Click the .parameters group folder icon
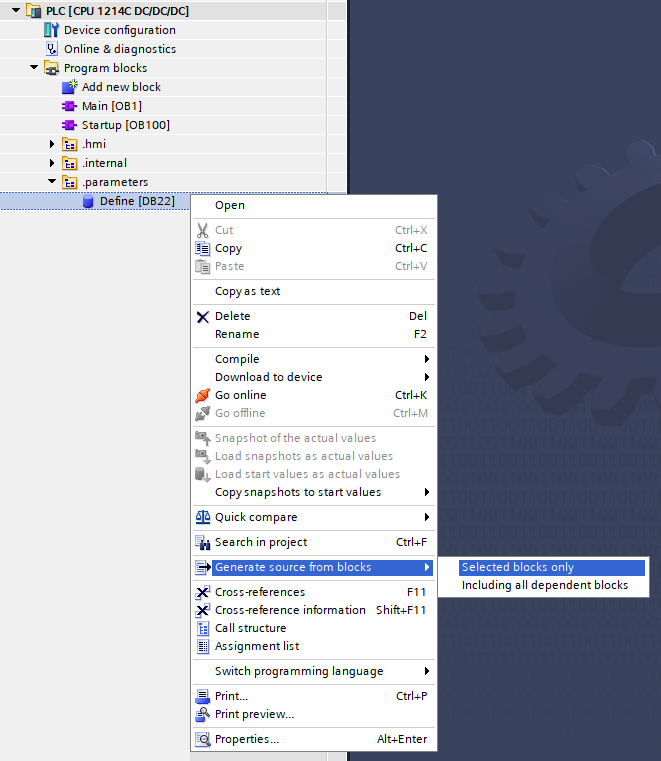Viewport: 661px width, 761px height. click(x=69, y=182)
